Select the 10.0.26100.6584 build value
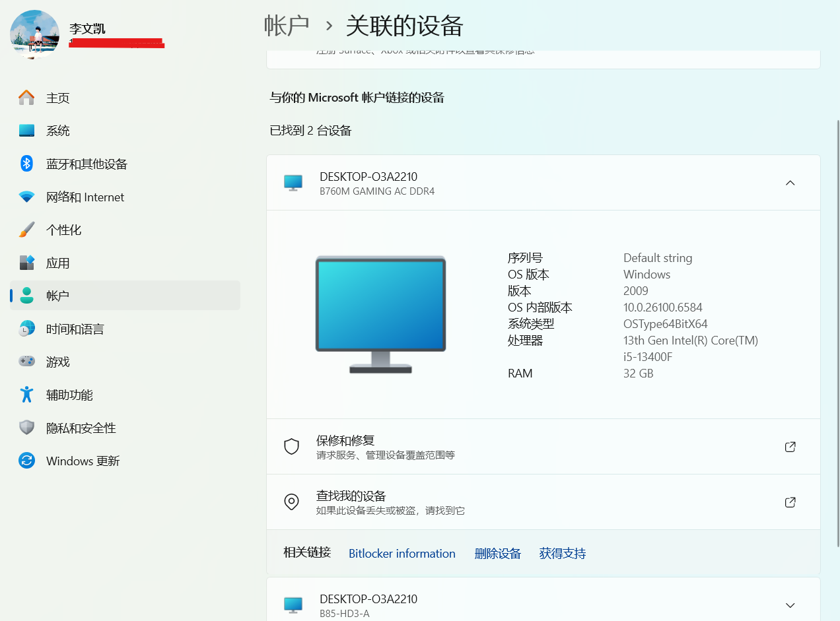 (663, 308)
